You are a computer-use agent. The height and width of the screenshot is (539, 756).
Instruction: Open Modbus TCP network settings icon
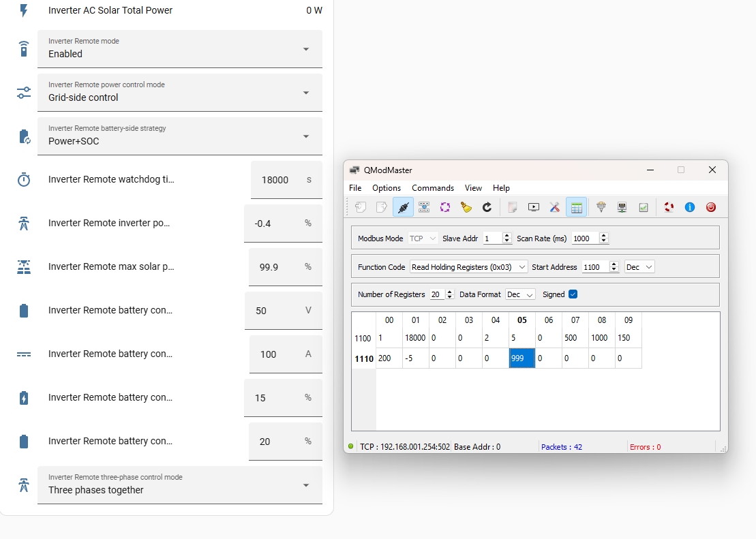tap(622, 207)
